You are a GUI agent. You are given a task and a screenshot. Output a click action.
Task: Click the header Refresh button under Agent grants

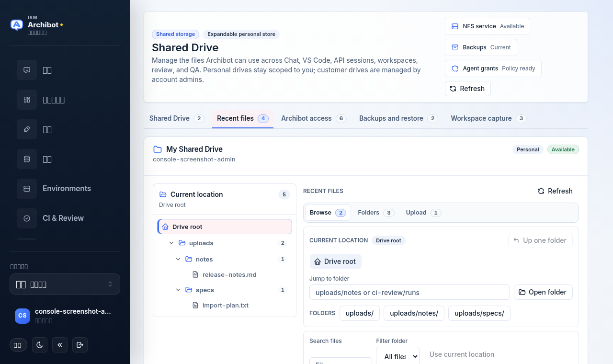tap(467, 89)
